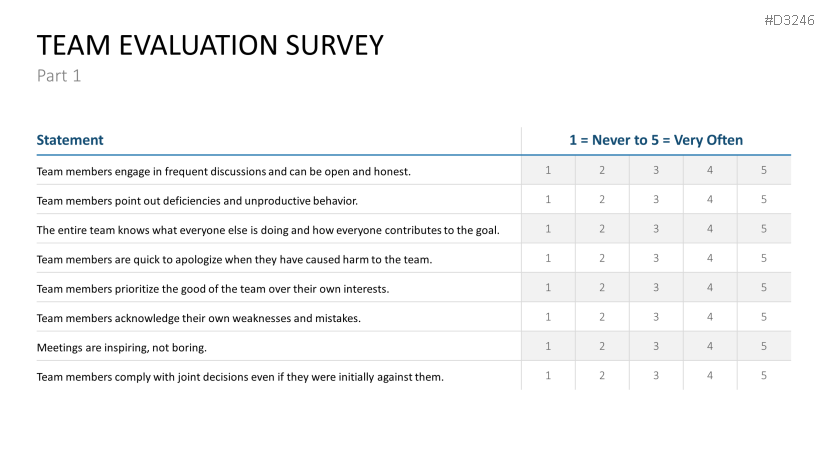Click the statement about being quick to apologize
This screenshot has height=466, width=829.
(x=234, y=259)
